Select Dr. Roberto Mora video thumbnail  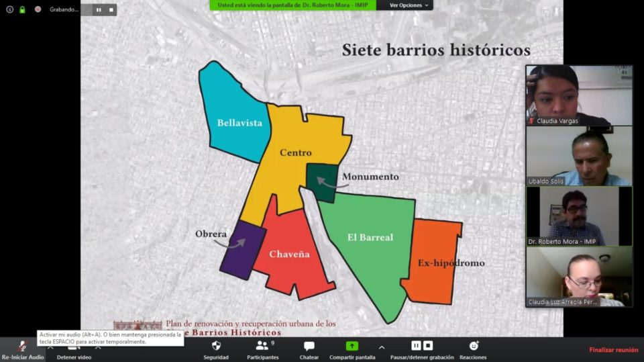[x=579, y=216]
